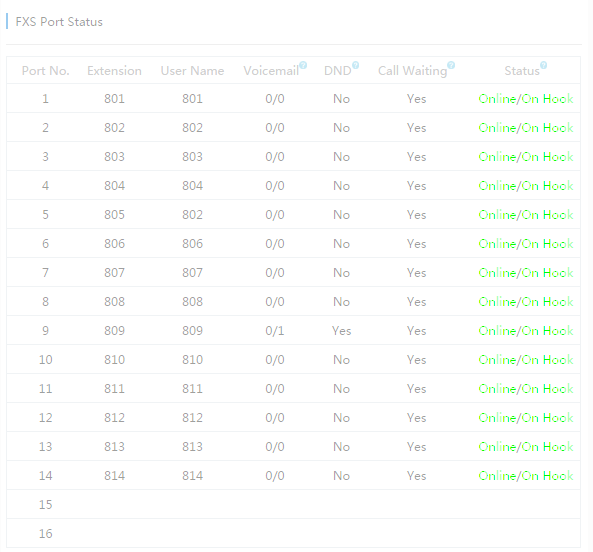Click extension 810 in port 10 row

(x=114, y=360)
